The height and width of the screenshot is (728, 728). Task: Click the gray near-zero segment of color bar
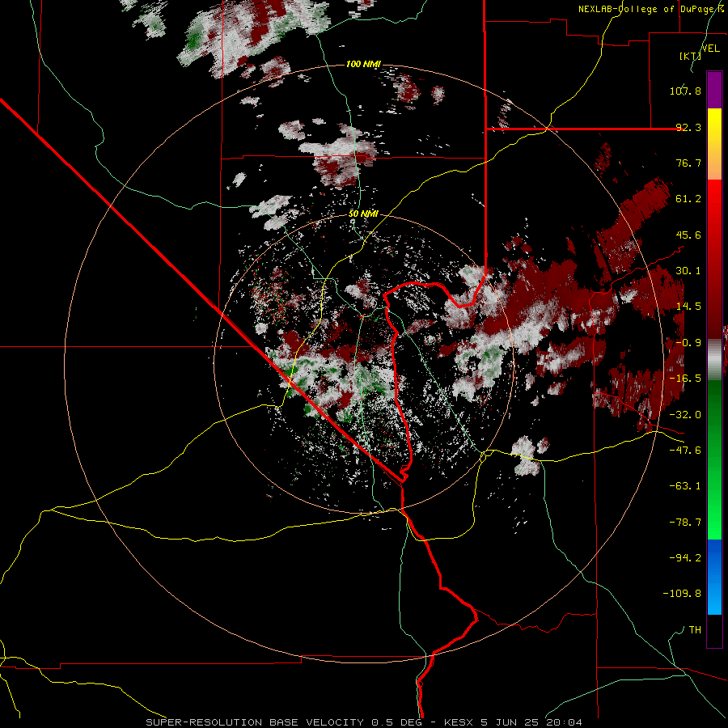coord(714,359)
